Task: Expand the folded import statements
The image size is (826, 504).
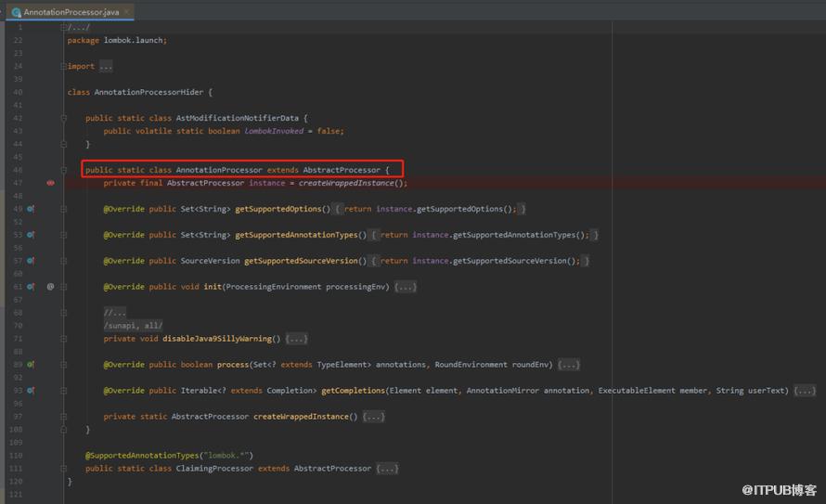Action: [105, 67]
